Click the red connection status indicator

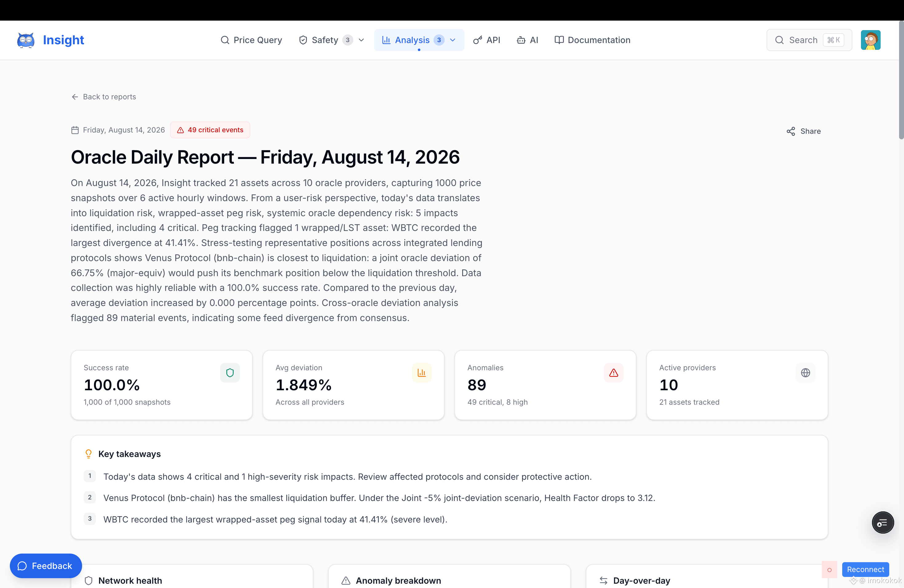[830, 569]
